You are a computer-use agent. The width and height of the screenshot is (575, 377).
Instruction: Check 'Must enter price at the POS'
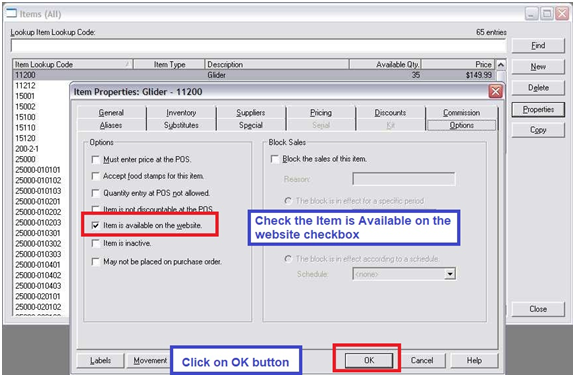pos(95,160)
